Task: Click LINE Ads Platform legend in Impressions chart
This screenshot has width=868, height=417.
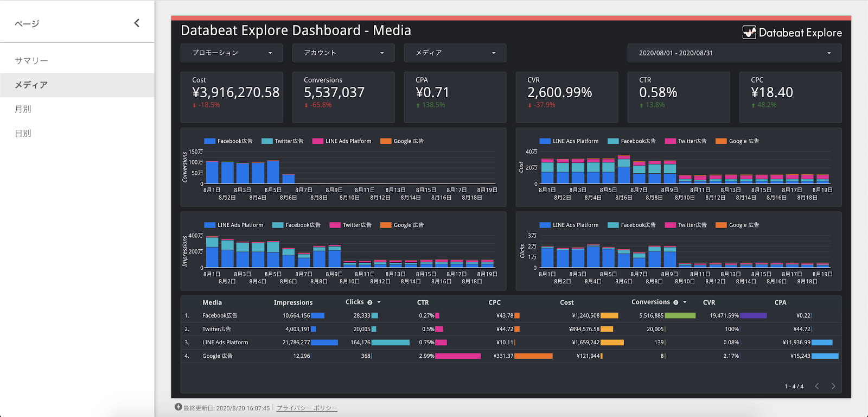Action: (234, 225)
